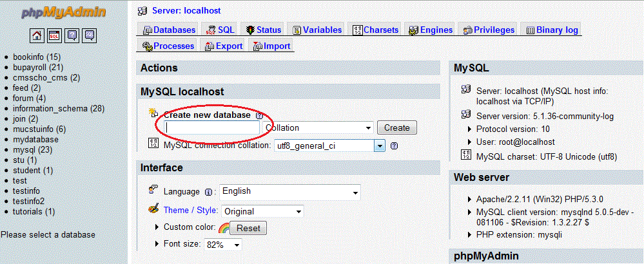Screen dimensions: 644x264
Task: Open the SQL tab
Action: click(x=220, y=30)
